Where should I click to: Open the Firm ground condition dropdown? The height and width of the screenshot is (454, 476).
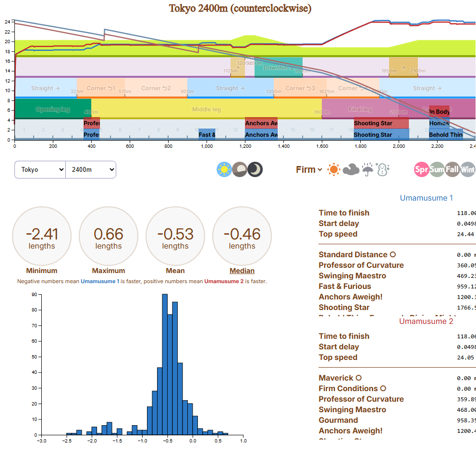(x=309, y=169)
